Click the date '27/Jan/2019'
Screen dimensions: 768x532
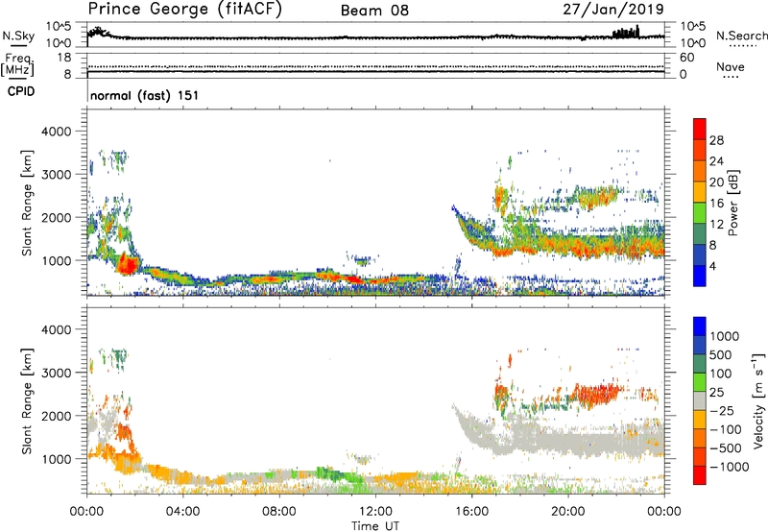point(613,9)
